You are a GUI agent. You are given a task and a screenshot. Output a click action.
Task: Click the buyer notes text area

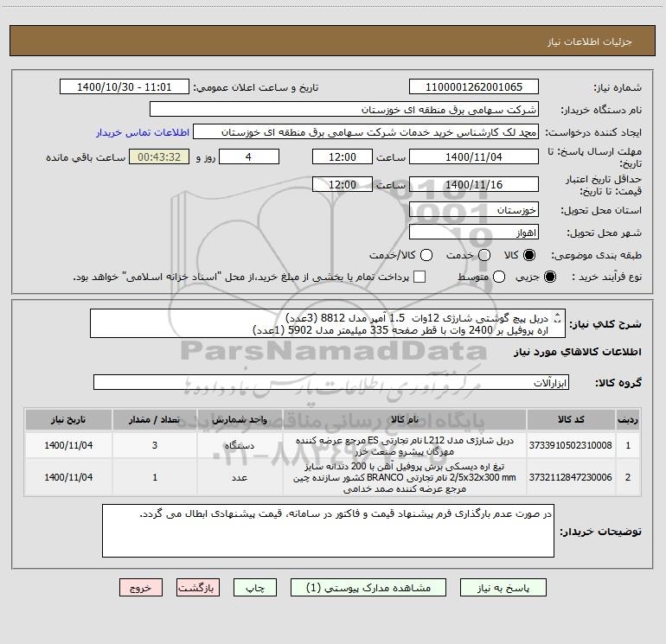point(328,531)
